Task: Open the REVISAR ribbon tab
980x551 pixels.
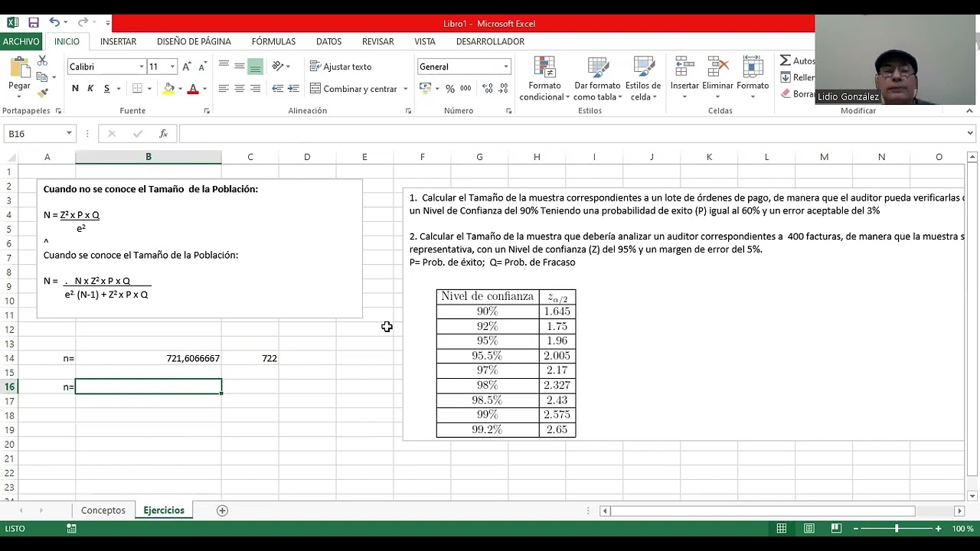Action: coord(377,41)
